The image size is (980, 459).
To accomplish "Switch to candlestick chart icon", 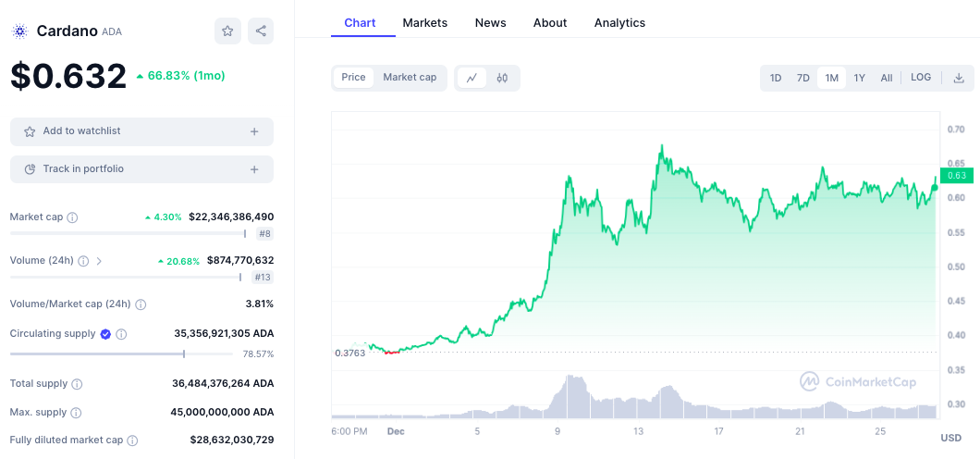I will (502, 78).
